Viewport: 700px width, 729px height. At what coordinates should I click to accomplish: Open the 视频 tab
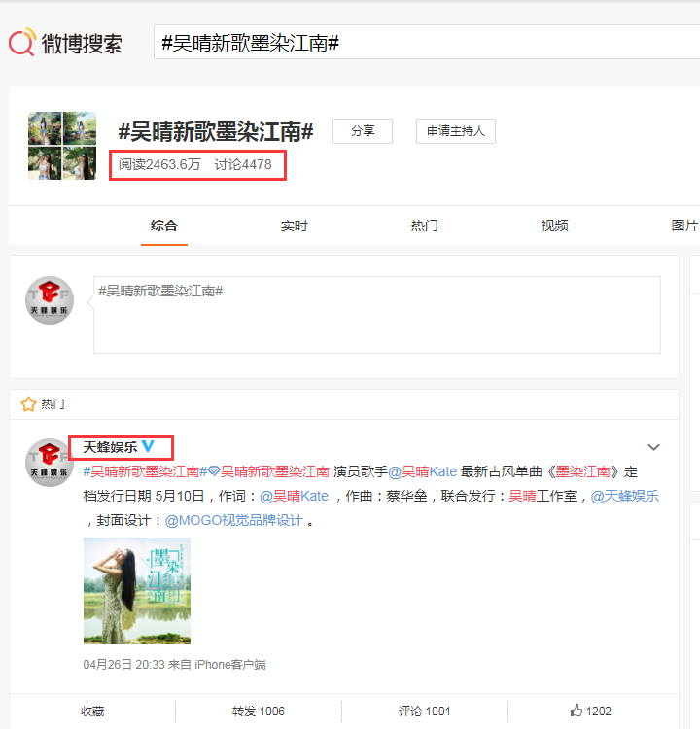554,226
